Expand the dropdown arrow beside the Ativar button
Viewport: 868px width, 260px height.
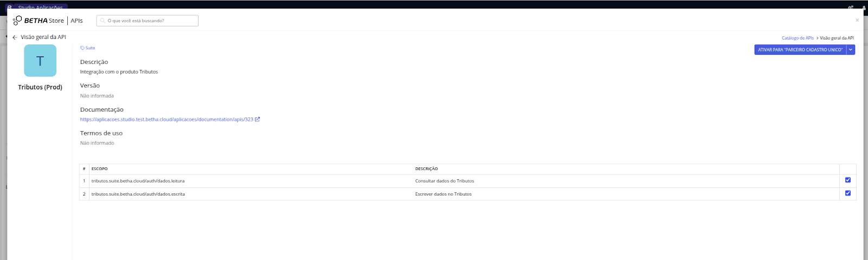coord(851,50)
